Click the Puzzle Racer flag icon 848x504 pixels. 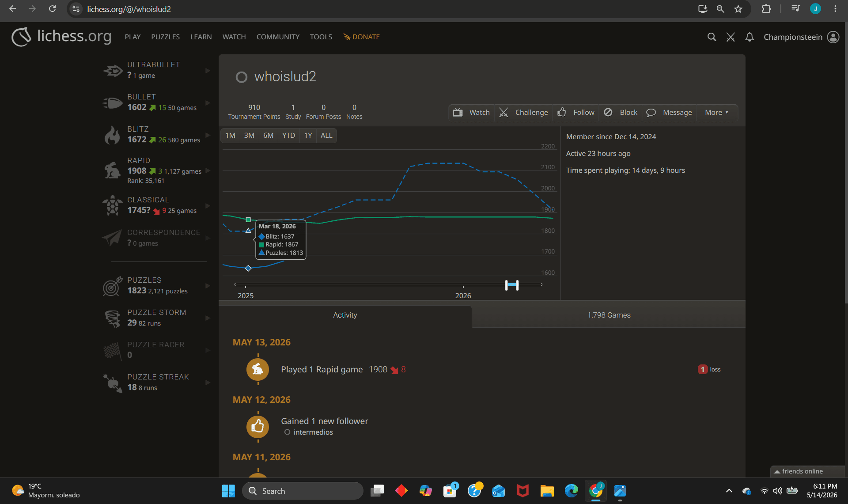[113, 350]
